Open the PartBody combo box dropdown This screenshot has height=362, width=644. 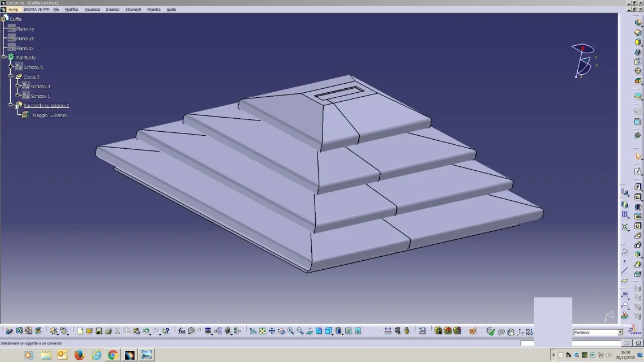click(x=620, y=333)
